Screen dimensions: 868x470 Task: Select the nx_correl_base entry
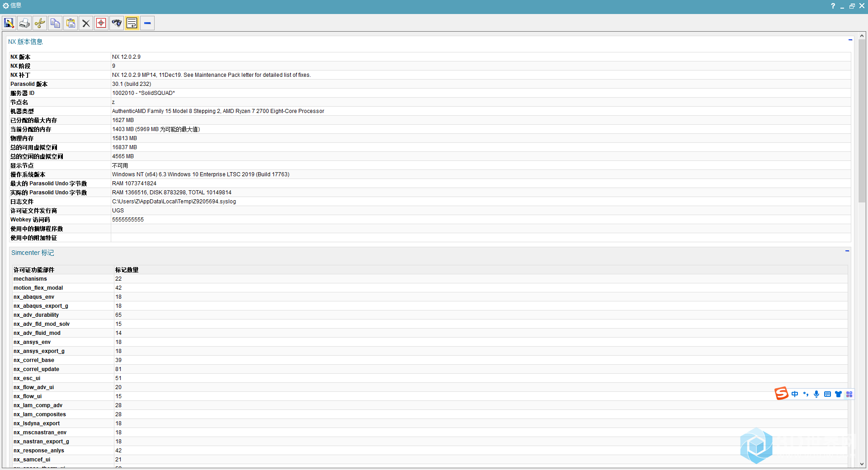tap(34, 360)
